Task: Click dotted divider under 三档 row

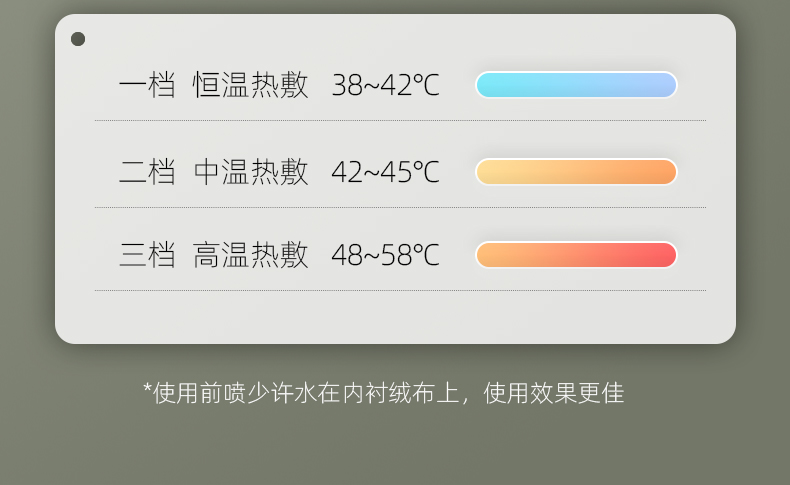Action: tap(401, 290)
